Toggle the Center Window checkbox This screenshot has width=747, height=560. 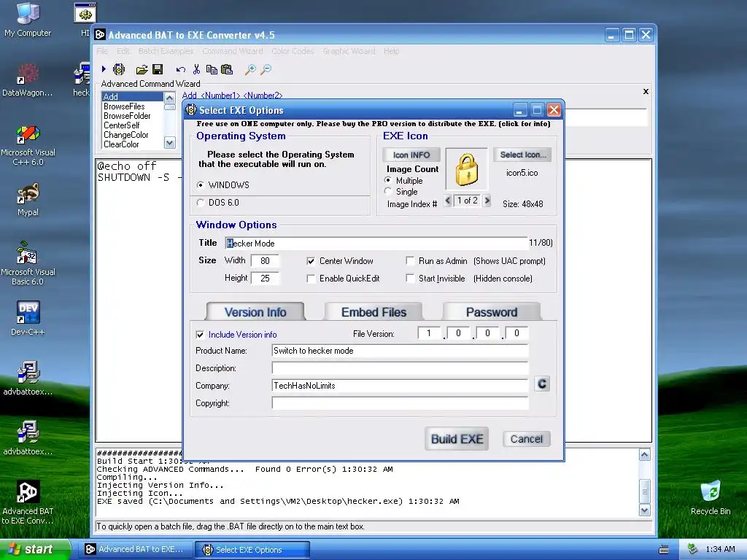(x=311, y=261)
